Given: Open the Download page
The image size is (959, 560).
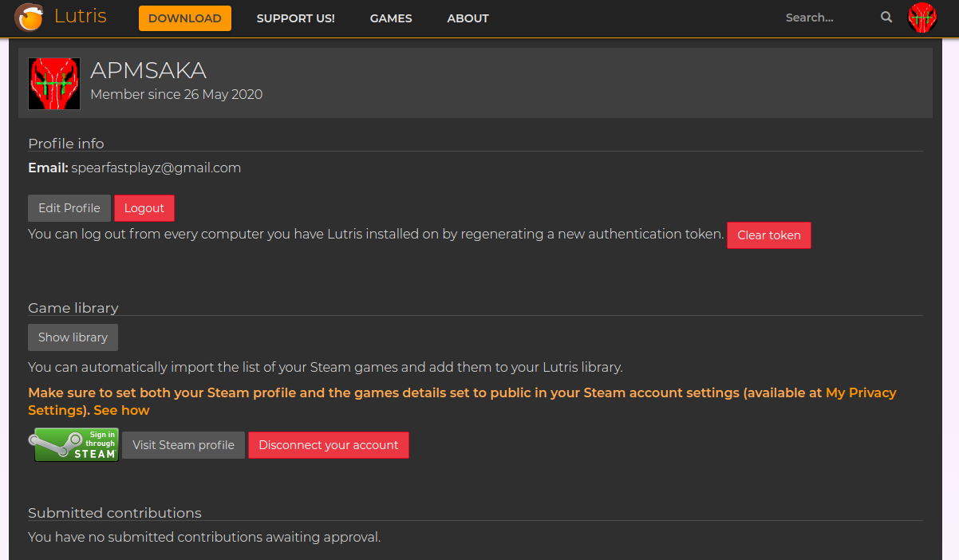Looking at the screenshot, I should tap(184, 18).
